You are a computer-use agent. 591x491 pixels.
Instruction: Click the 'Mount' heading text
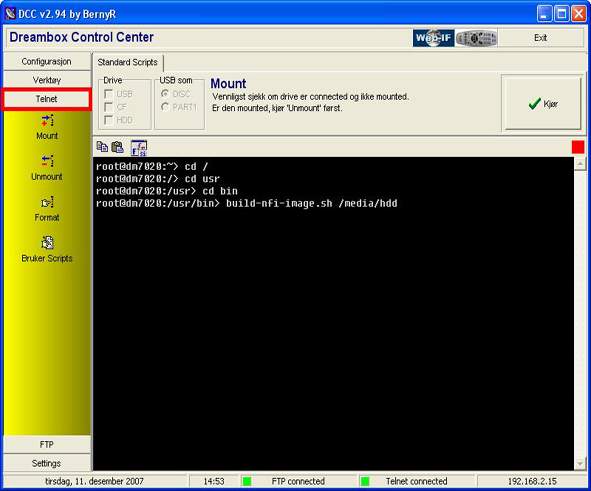click(x=228, y=83)
